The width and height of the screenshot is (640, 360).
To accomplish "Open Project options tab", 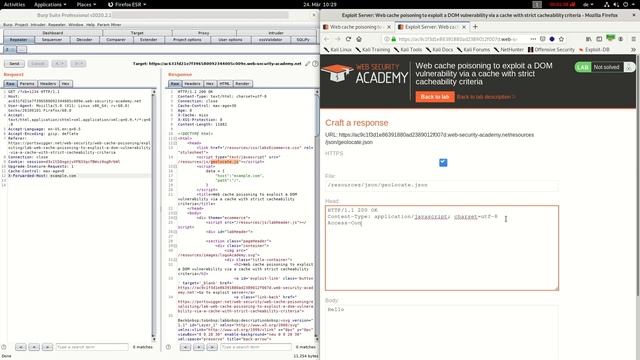I will (187, 40).
